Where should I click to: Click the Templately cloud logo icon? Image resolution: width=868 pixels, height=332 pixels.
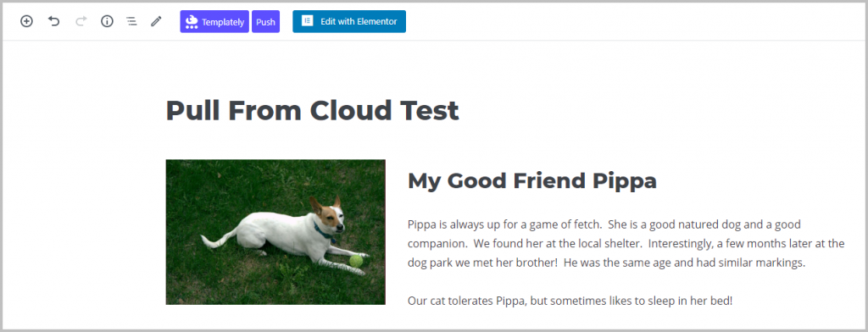click(x=192, y=21)
